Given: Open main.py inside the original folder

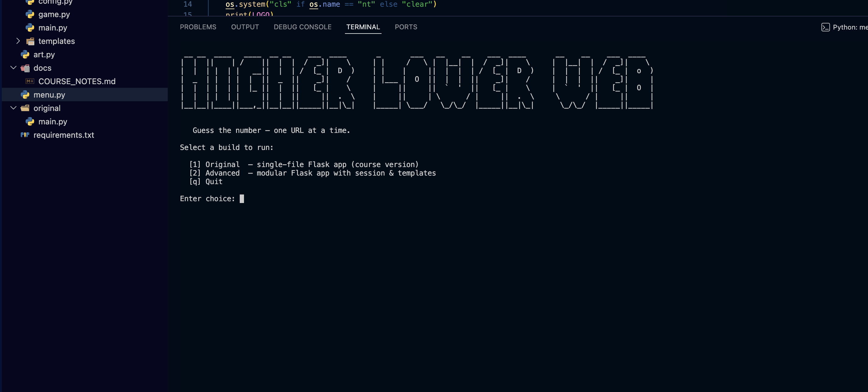Looking at the screenshot, I should coord(52,122).
